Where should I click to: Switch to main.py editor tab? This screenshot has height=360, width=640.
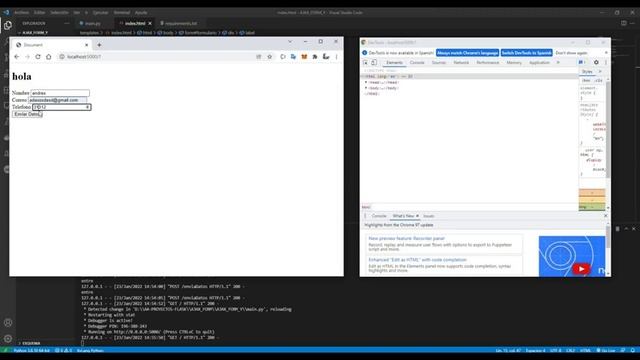tap(90, 23)
